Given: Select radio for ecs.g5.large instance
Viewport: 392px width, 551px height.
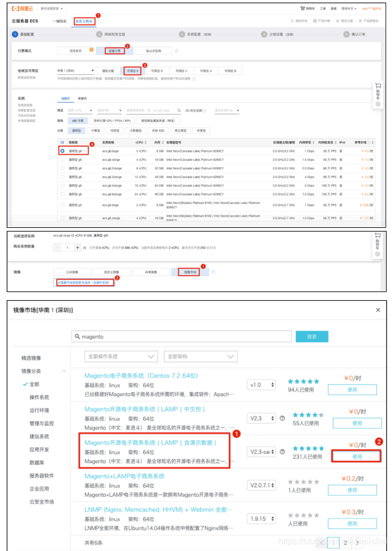Looking at the screenshot, I should tap(62, 205).
